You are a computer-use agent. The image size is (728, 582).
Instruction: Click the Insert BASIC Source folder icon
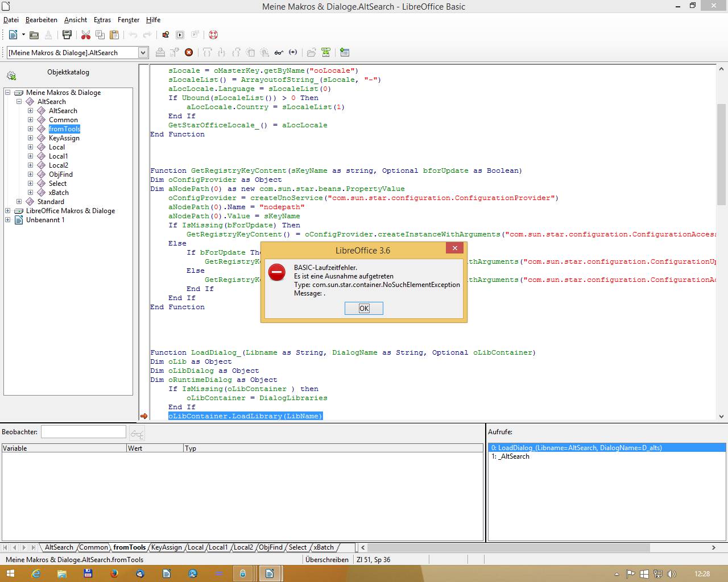click(x=311, y=52)
